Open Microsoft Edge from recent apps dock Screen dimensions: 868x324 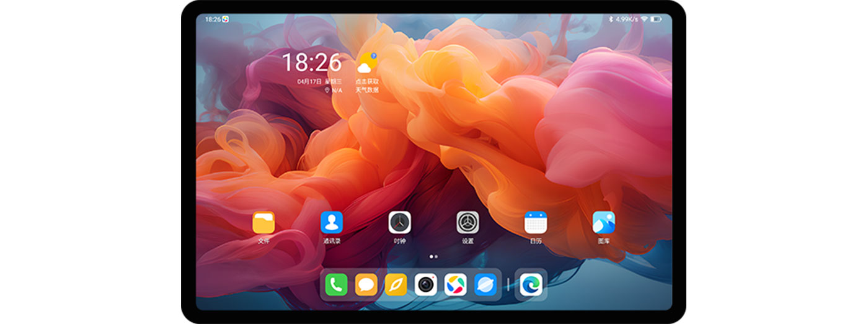click(531, 285)
